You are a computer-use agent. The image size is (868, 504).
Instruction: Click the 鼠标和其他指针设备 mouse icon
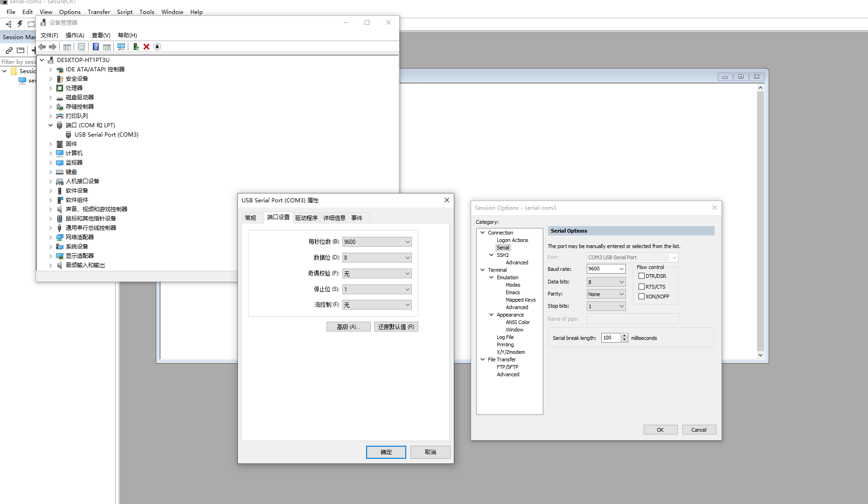click(60, 219)
